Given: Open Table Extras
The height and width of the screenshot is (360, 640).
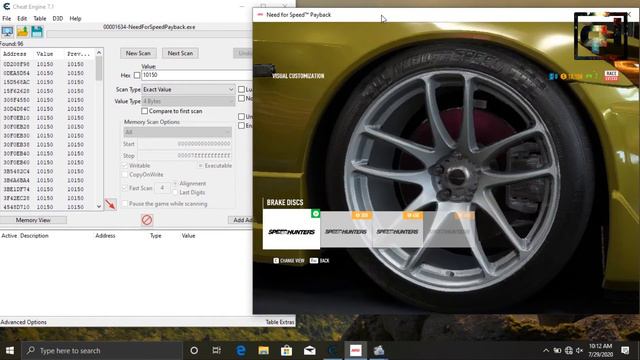Looking at the screenshot, I should [x=280, y=322].
